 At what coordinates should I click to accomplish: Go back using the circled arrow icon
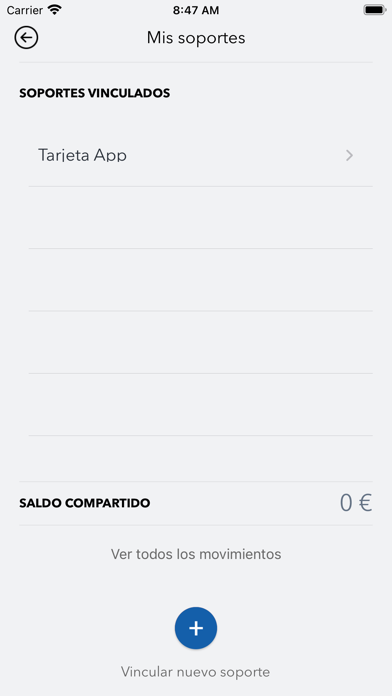pos(26,38)
